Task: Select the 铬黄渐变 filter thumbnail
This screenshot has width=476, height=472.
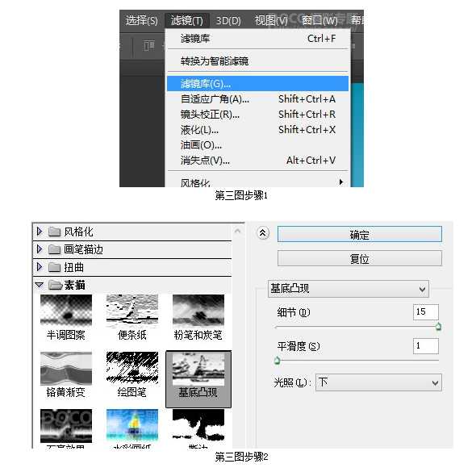Action: point(66,368)
